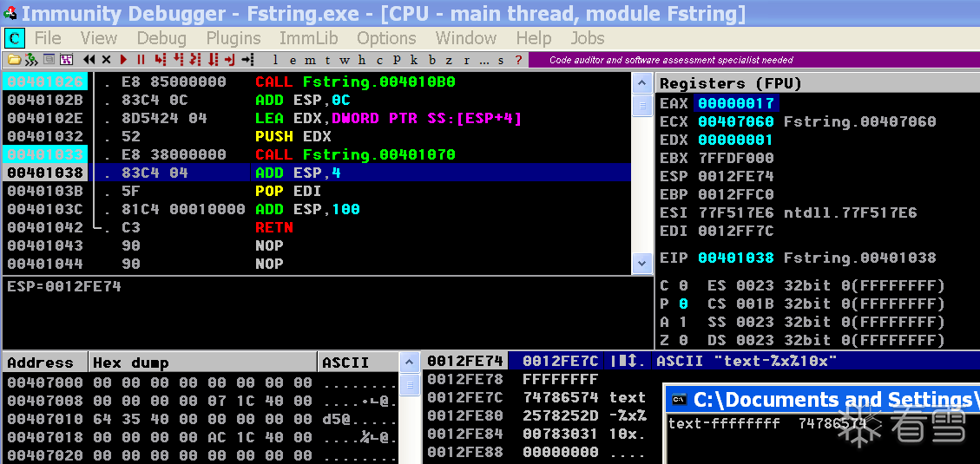The width and height of the screenshot is (980, 464).
Task: Show Executable modules via 'e' button
Action: (x=293, y=60)
